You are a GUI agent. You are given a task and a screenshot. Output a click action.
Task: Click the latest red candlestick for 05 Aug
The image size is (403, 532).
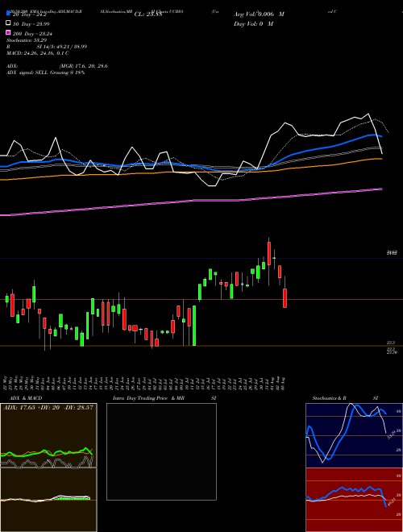[285, 298]
